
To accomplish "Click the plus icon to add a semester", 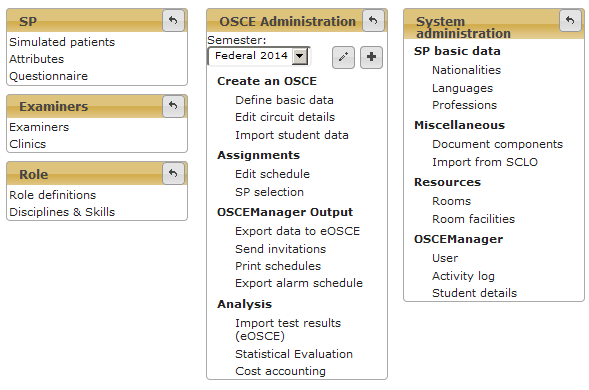I will (x=372, y=57).
